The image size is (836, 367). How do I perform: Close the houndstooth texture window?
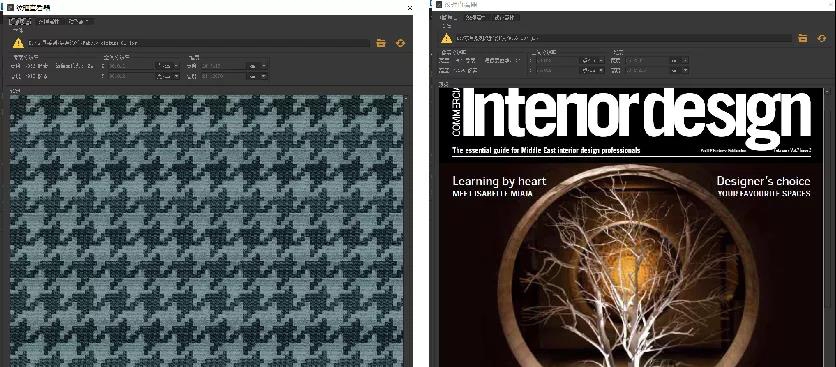(x=409, y=8)
